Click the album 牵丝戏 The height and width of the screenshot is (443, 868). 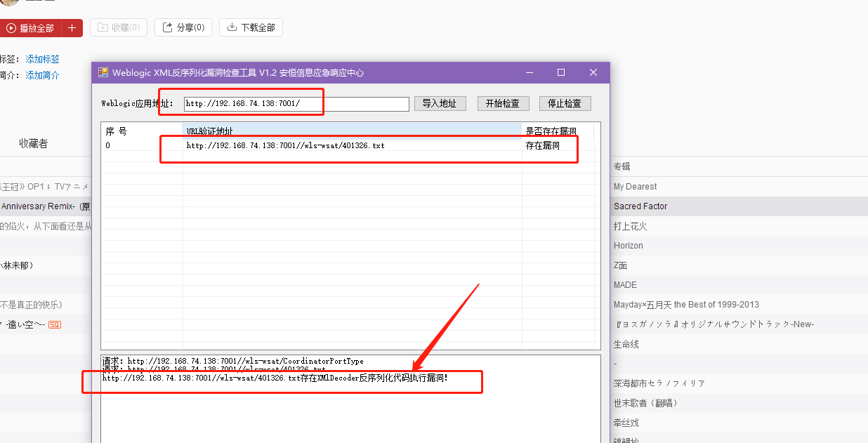pyautogui.click(x=626, y=423)
